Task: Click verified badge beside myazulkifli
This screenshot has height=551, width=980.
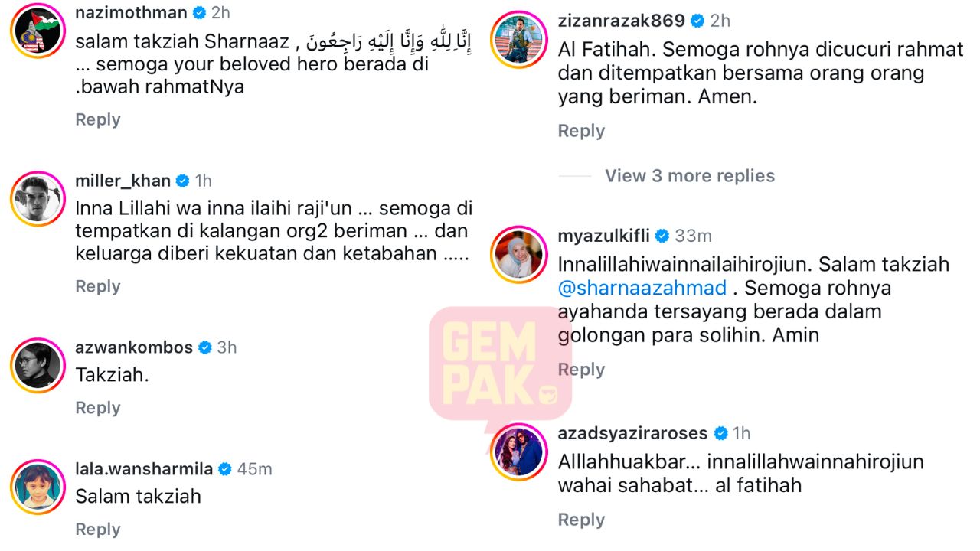Action: pos(662,236)
